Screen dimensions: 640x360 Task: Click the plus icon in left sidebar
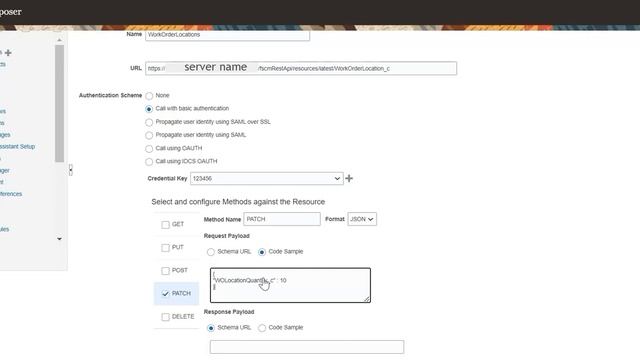pos(8,52)
